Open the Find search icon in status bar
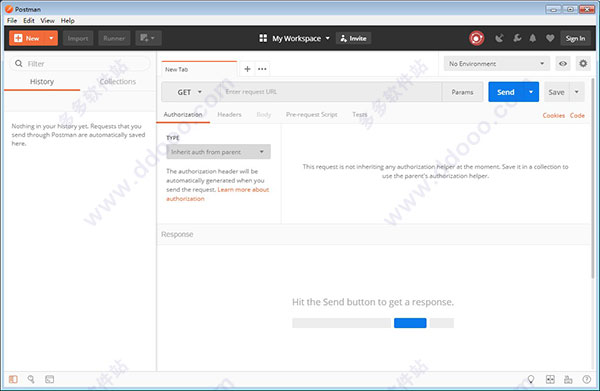The height and width of the screenshot is (391, 600). [x=31, y=379]
